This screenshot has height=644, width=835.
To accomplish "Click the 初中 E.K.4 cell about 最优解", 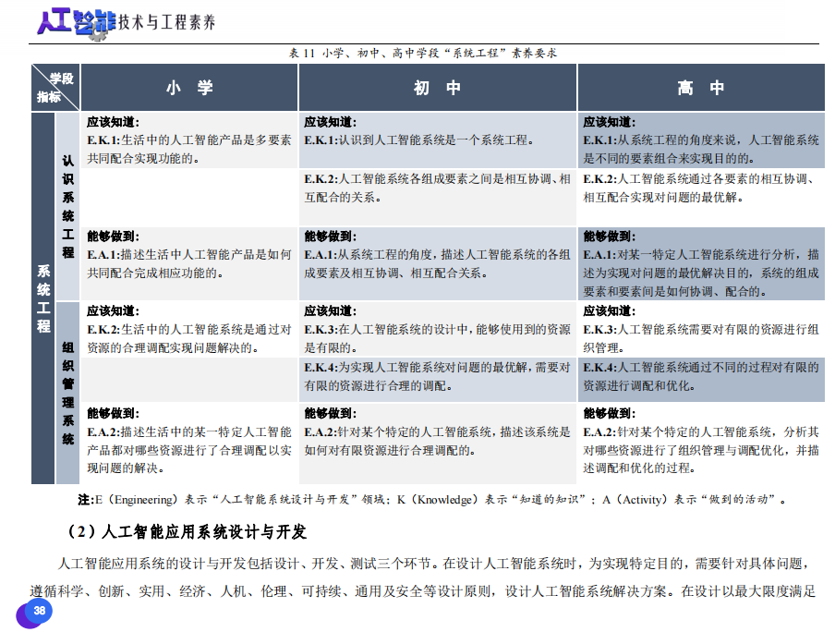I will pyautogui.click(x=437, y=376).
